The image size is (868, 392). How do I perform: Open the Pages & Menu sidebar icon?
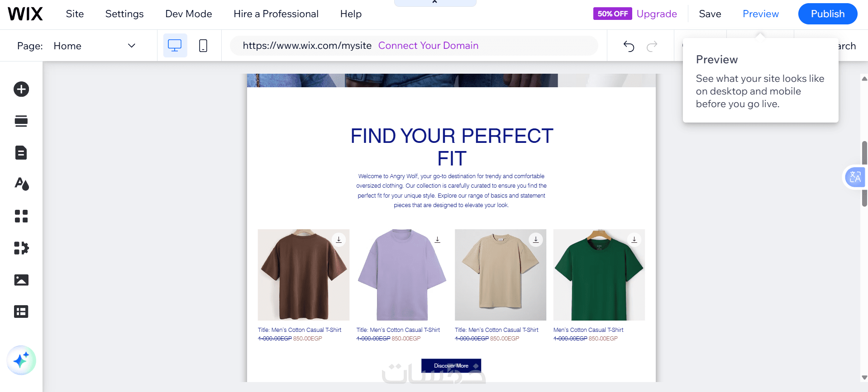pyautogui.click(x=21, y=153)
